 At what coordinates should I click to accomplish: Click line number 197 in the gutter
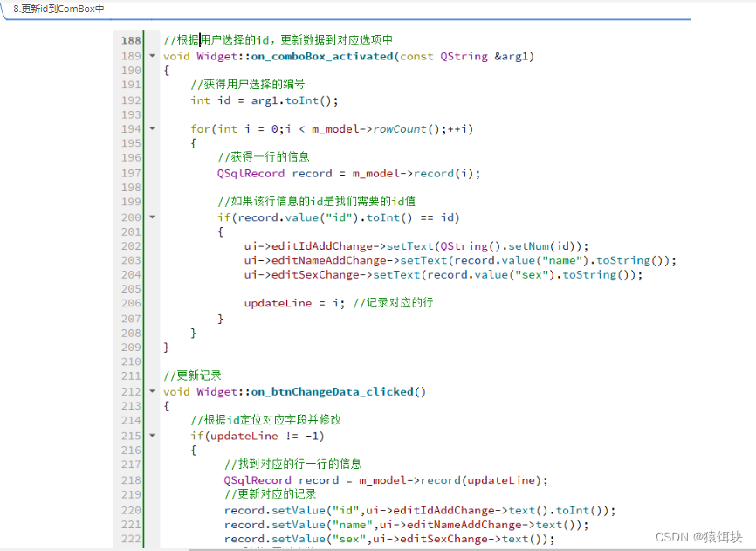pos(131,173)
